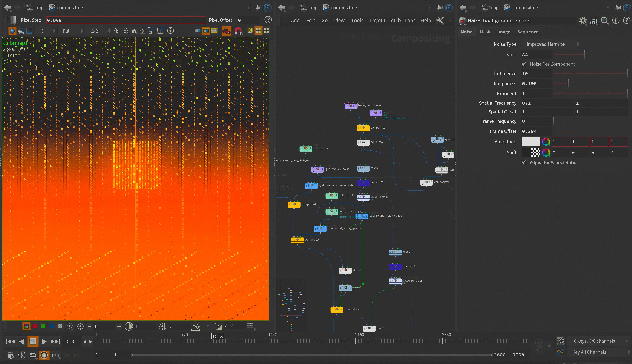
Task: Click the red magnet snapping icon
Action: click(x=238, y=31)
